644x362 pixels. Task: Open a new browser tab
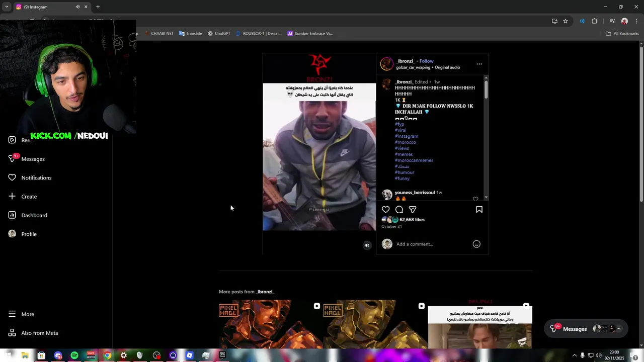[98, 7]
